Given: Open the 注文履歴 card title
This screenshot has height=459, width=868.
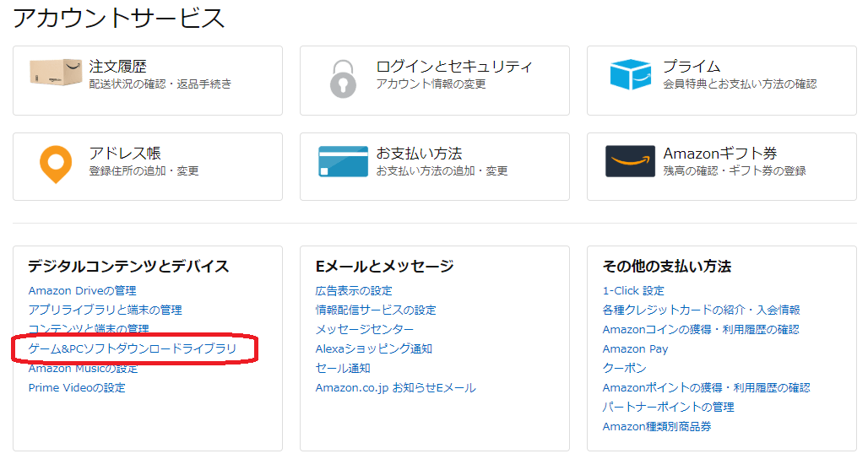Looking at the screenshot, I should 118,67.
